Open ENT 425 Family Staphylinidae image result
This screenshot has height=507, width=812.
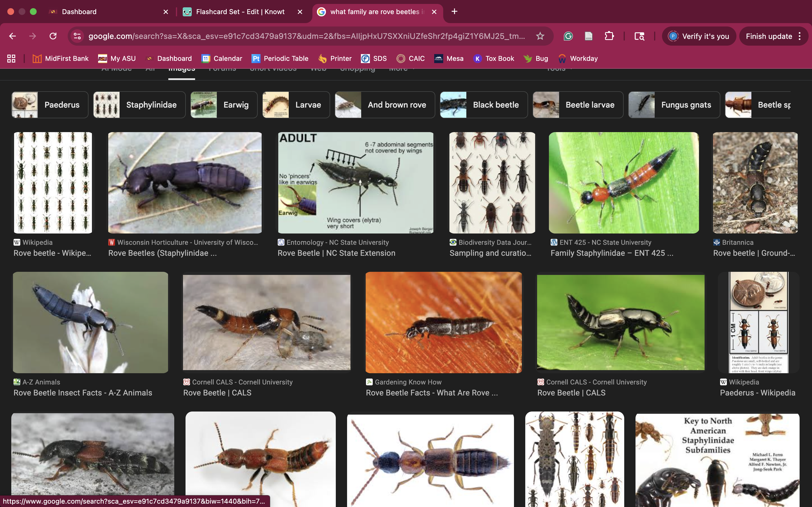click(x=623, y=183)
